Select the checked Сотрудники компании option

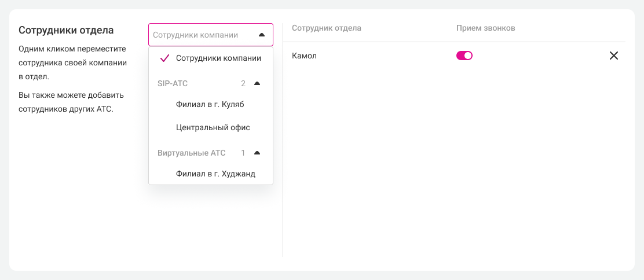[x=218, y=58]
